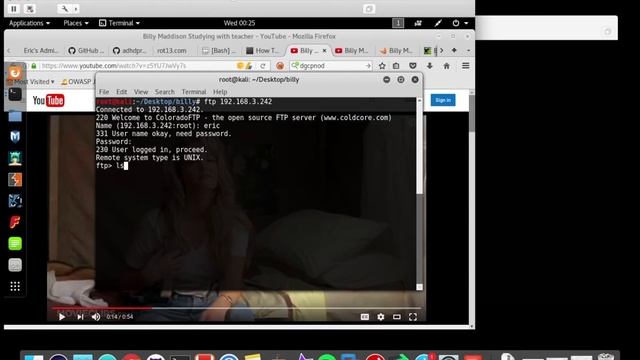Open the terminal Search menu
The height and width of the screenshot is (360, 640).
[164, 92]
